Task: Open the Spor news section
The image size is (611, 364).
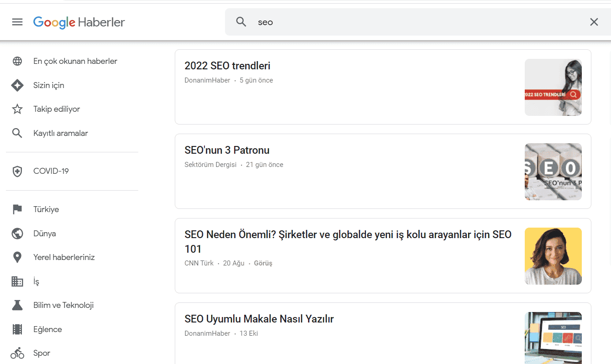Action: point(42,353)
